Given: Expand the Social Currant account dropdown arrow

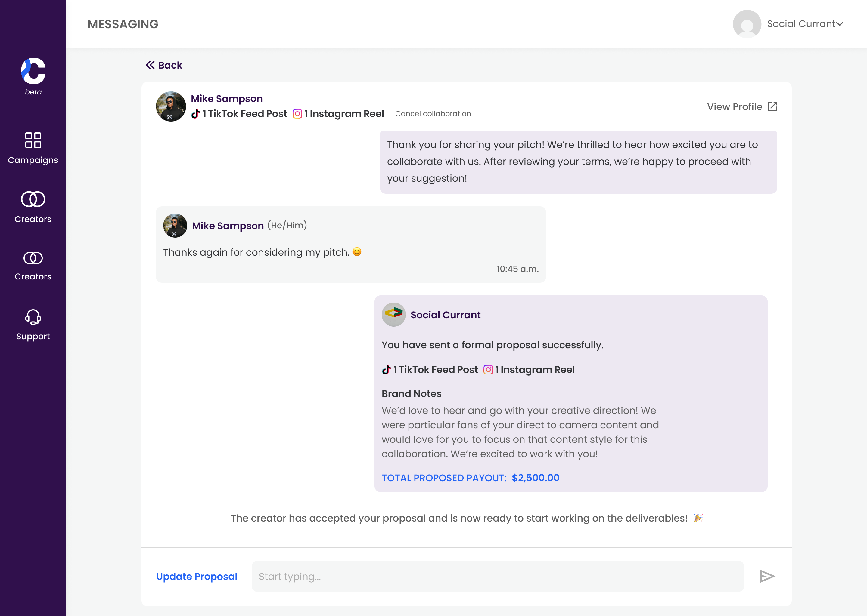Looking at the screenshot, I should (840, 24).
